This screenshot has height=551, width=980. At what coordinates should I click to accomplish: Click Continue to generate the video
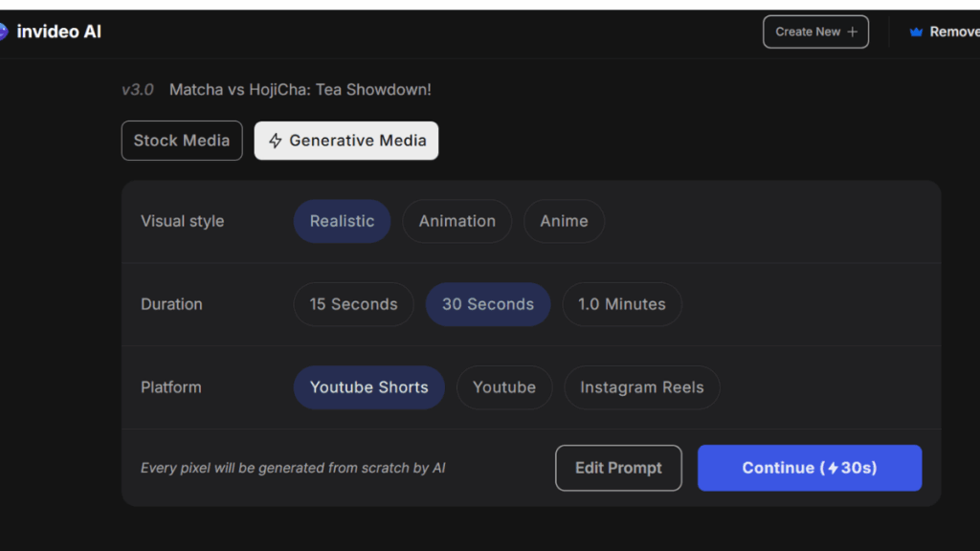click(810, 468)
